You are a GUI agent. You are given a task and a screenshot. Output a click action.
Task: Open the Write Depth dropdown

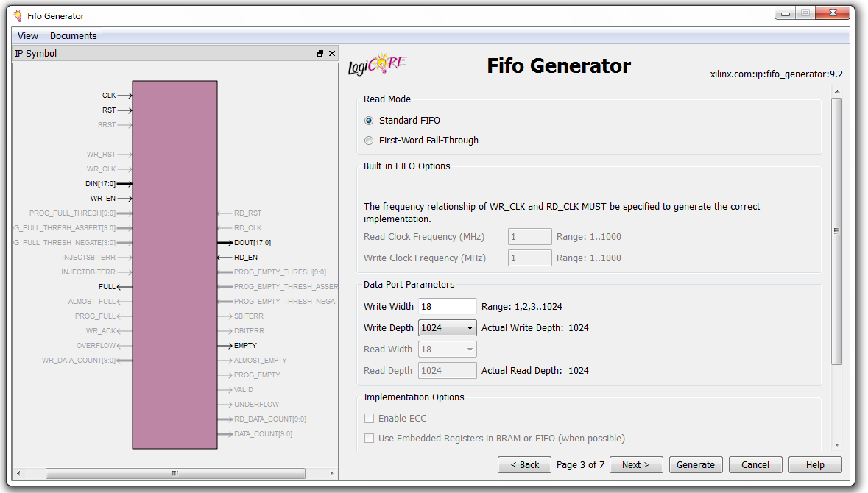coord(448,328)
